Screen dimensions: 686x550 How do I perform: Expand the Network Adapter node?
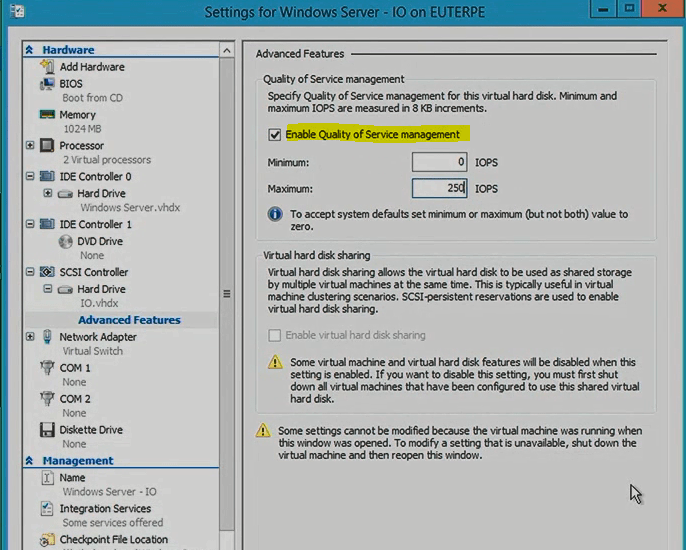click(x=30, y=336)
